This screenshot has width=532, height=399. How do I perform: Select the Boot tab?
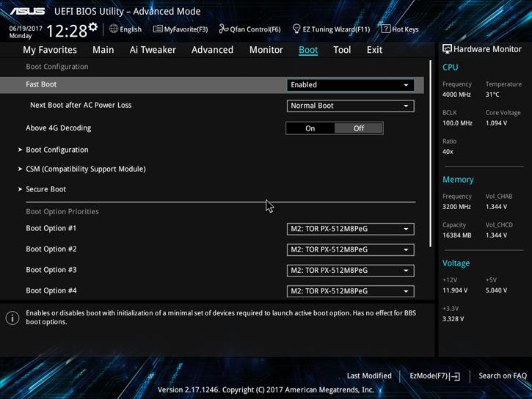pos(308,50)
